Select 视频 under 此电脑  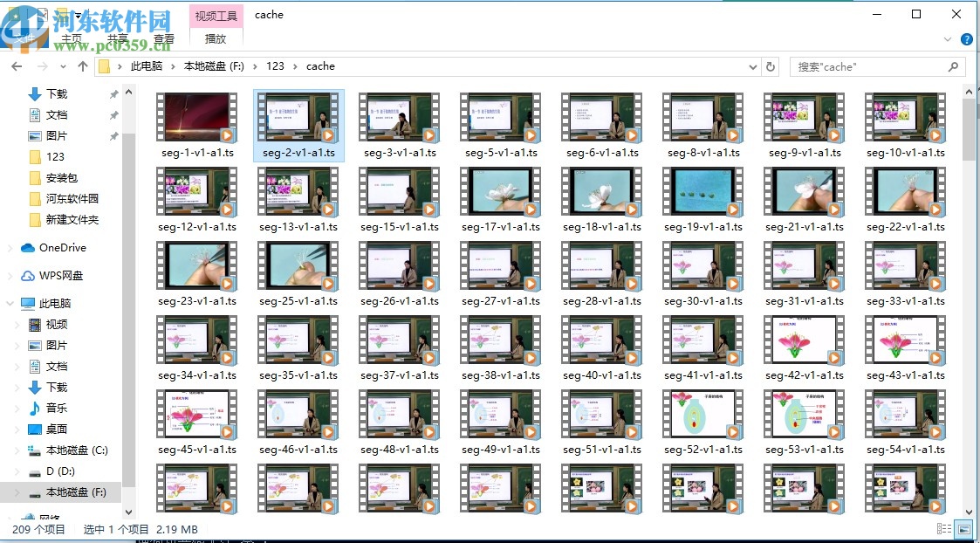pyautogui.click(x=56, y=325)
